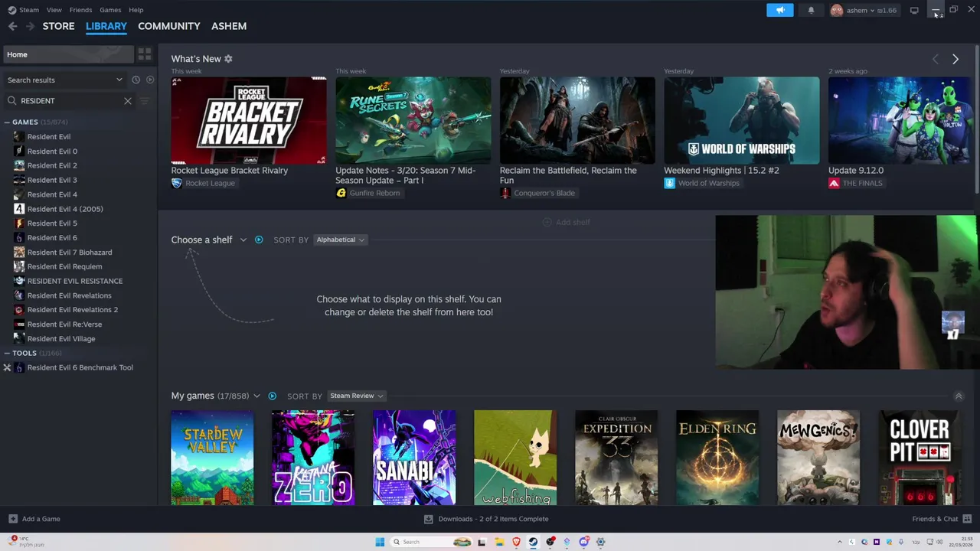Click THE FINALS game icon
This screenshot has width=980, height=551.
pyautogui.click(x=834, y=183)
